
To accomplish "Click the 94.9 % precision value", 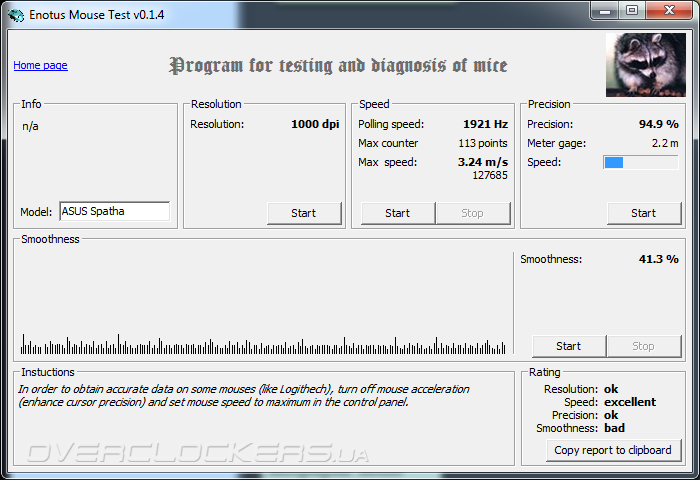I will point(658,124).
